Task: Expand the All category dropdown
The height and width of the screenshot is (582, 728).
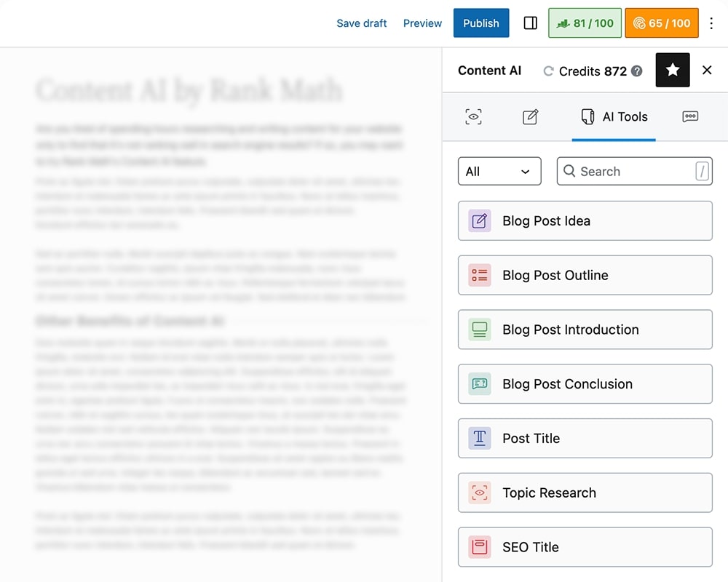Action: [x=499, y=171]
